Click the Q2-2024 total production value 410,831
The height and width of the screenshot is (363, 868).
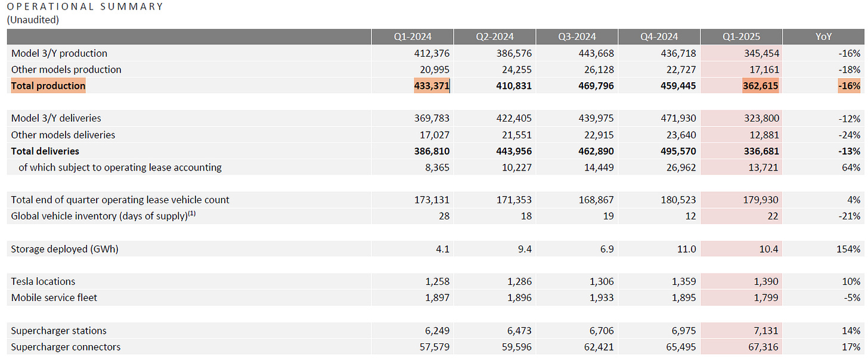click(514, 86)
